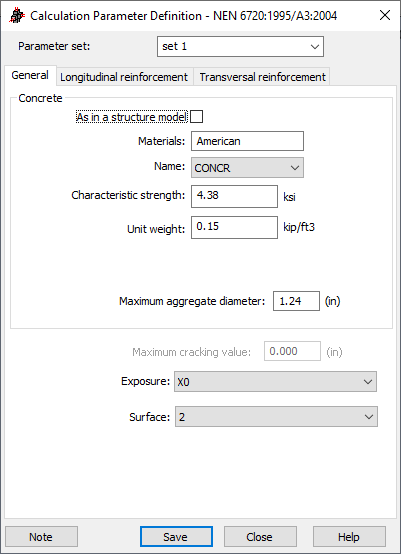Click the Unit weight input field

coord(234,227)
